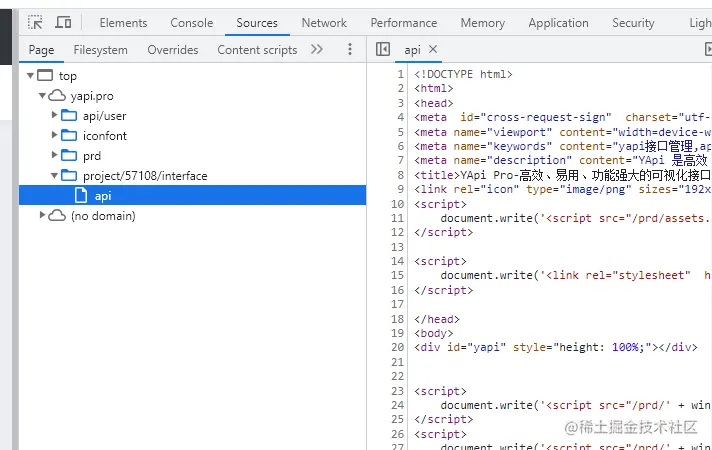Select the '(no domain)' tree label
This screenshot has height=450, width=712.
coord(103,216)
